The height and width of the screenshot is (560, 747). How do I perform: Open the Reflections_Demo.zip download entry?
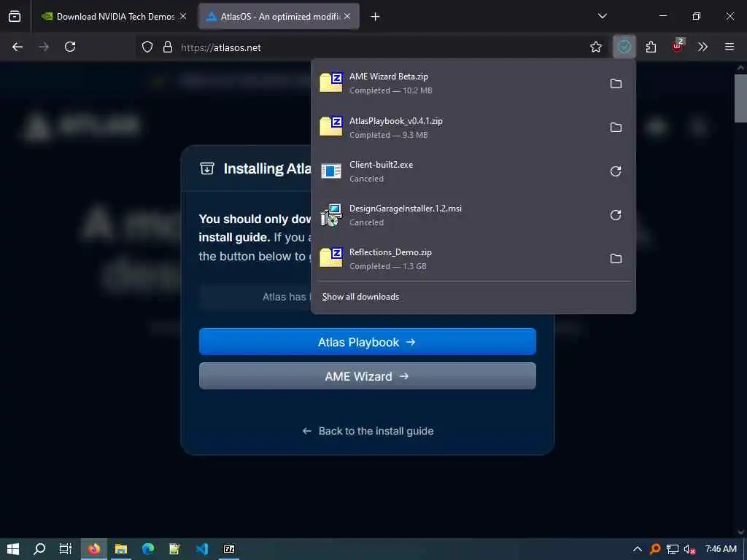point(473,259)
